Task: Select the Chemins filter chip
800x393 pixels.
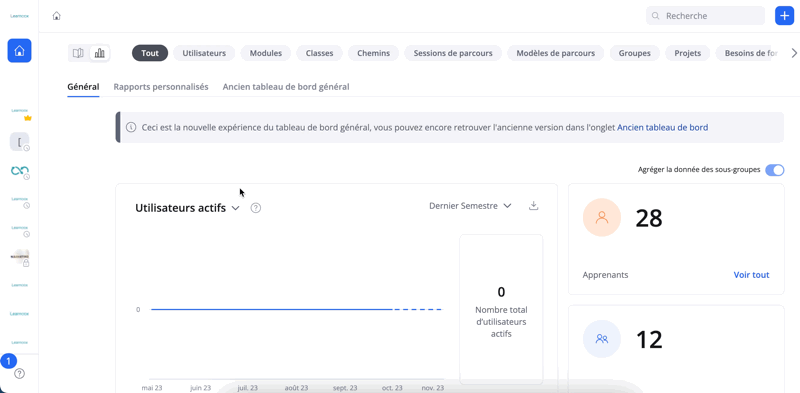Action: point(373,53)
